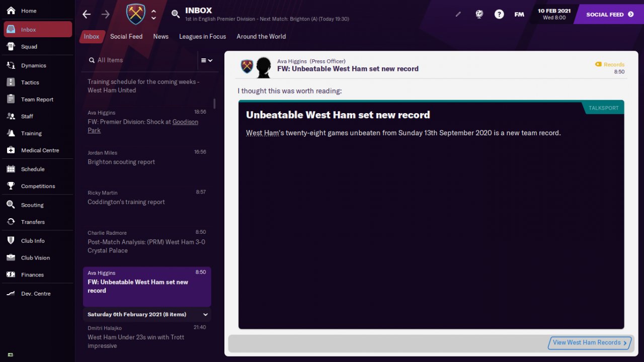Click View West Ham Records button

590,343
